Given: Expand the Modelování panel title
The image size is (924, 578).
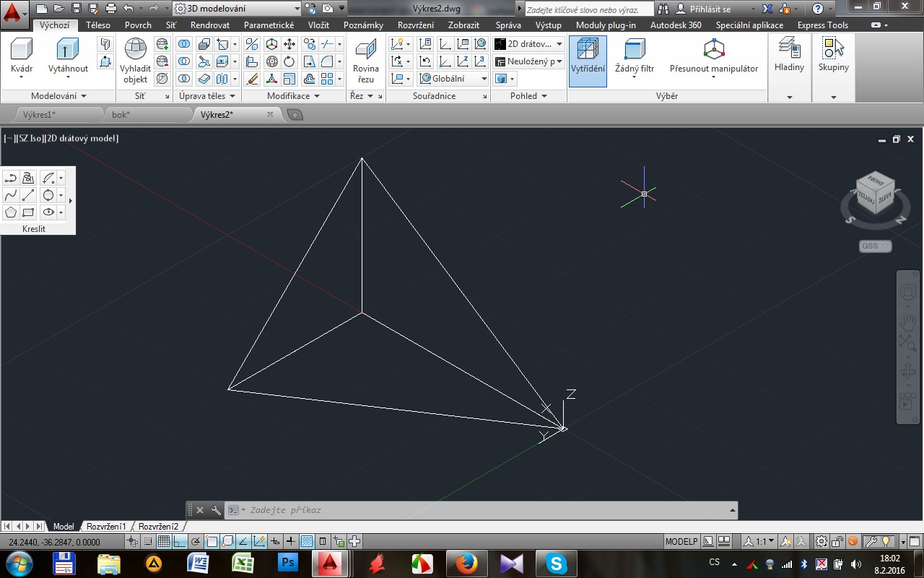Looking at the screenshot, I should coord(58,96).
